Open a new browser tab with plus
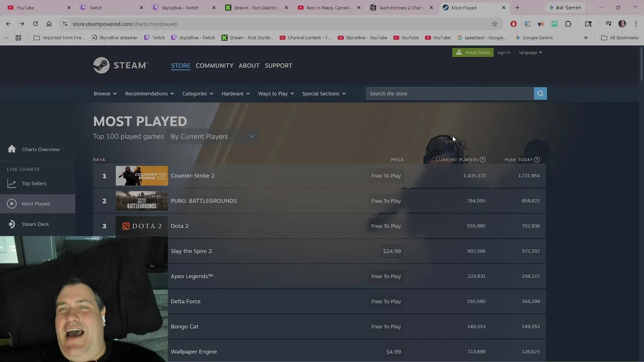Viewport: 644px width, 362px height. (517, 8)
